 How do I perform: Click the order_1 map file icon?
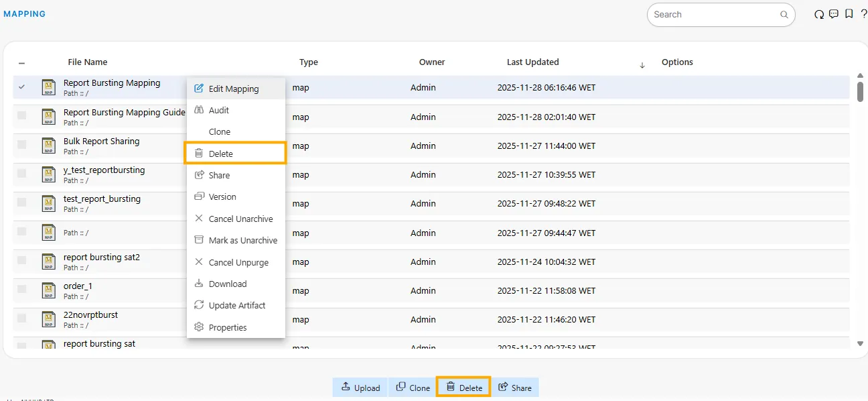tap(48, 290)
